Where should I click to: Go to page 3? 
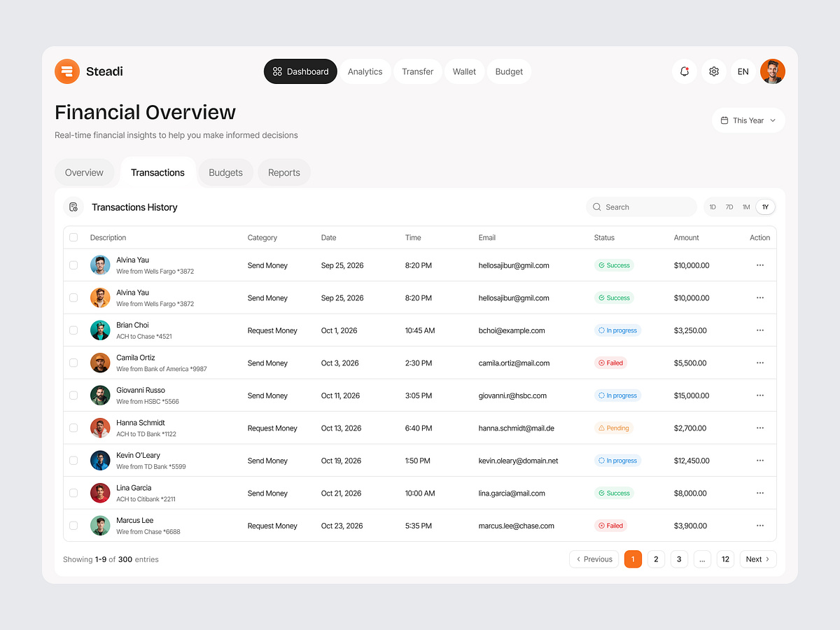tap(679, 559)
